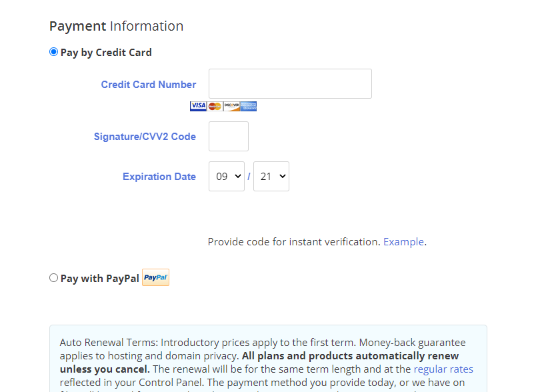Screen dimensions: 536x392
Task: Click the Auto Renewal Terms notice box
Action: (269, 359)
